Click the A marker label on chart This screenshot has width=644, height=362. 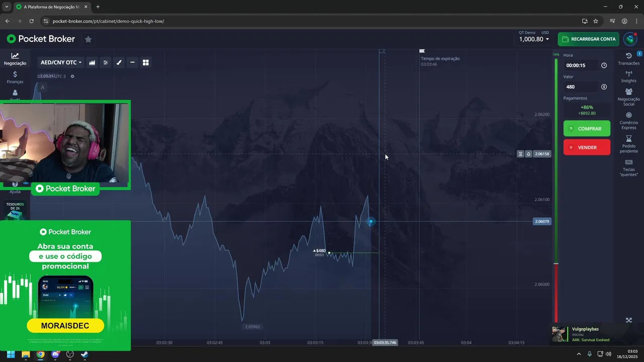42,87
